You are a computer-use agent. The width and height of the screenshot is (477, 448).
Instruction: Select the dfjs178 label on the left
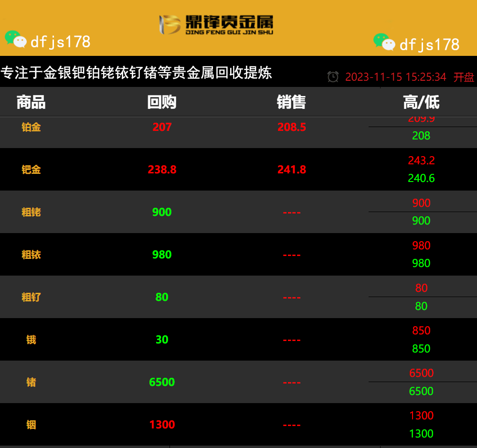point(57,42)
